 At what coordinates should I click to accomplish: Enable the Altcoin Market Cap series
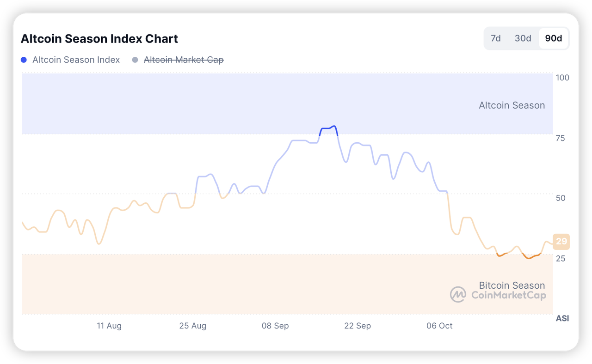(184, 60)
